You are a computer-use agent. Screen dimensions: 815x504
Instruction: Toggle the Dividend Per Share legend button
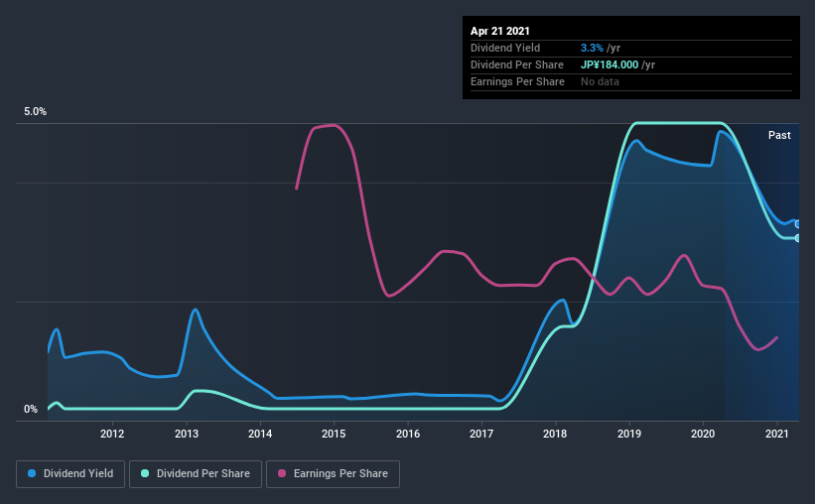[x=196, y=474]
